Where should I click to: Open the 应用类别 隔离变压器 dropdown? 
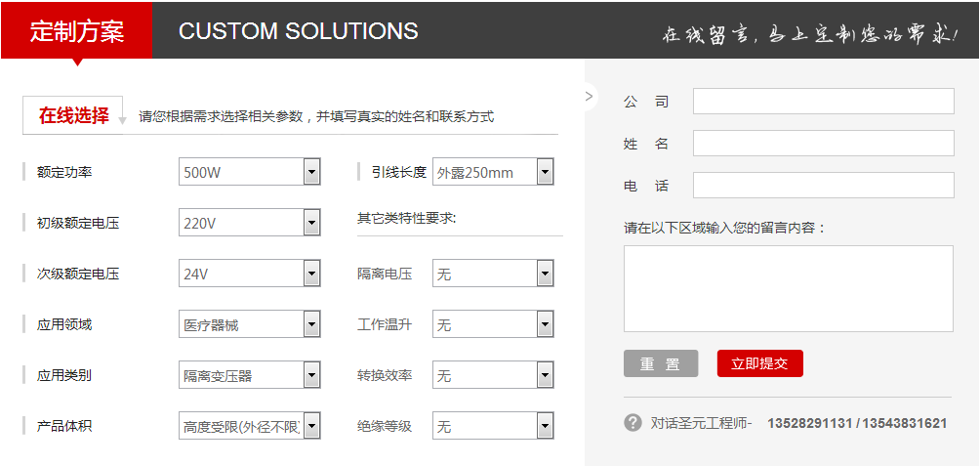(249, 375)
